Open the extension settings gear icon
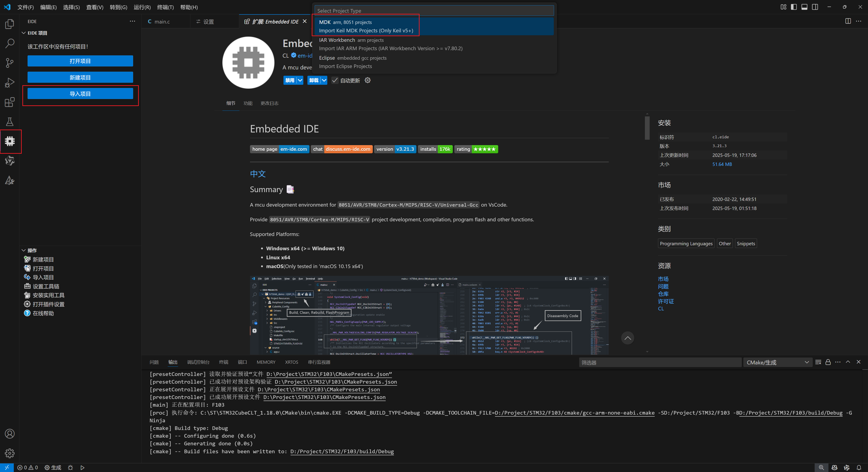 [368, 80]
